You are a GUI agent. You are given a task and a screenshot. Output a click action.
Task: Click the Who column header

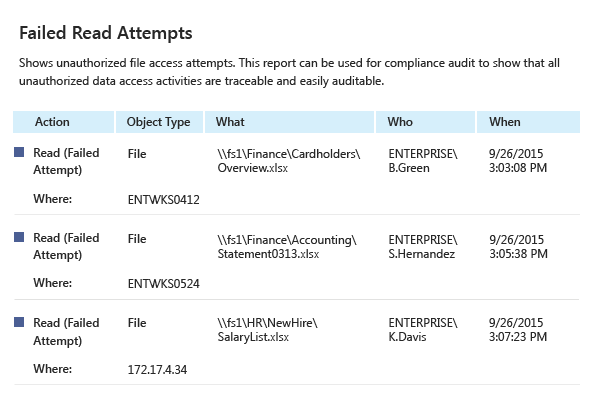426,122
